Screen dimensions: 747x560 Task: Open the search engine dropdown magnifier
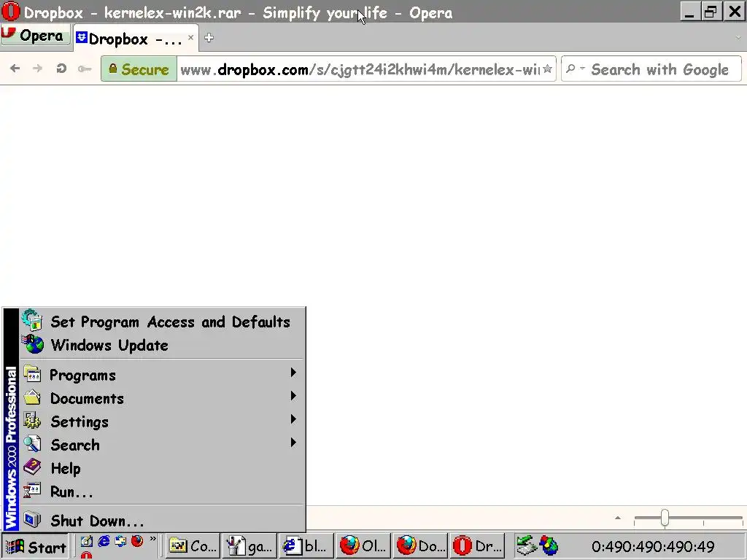click(574, 69)
